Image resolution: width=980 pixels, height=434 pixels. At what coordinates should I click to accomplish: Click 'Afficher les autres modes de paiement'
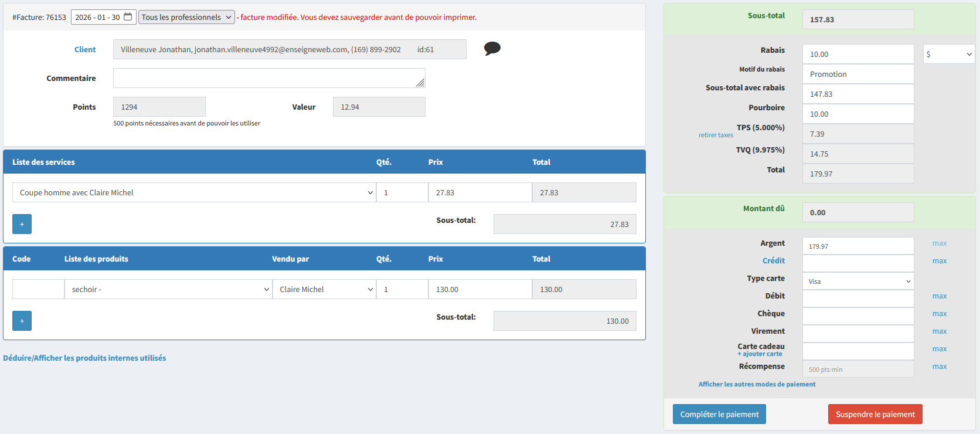[757, 384]
